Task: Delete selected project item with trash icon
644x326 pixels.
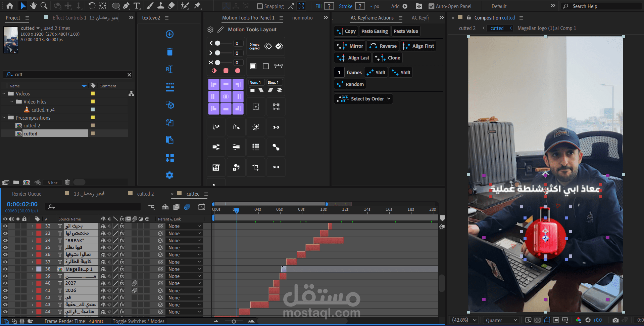Action: pos(67,182)
